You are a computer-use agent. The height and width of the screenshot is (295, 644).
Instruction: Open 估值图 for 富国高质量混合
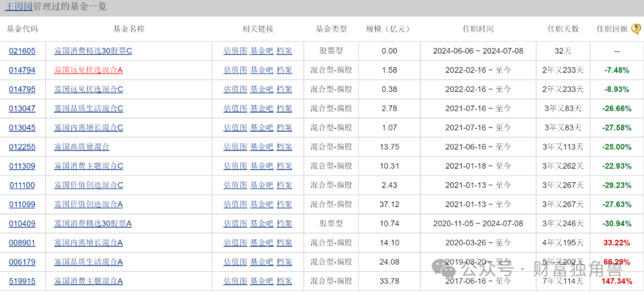[236, 147]
